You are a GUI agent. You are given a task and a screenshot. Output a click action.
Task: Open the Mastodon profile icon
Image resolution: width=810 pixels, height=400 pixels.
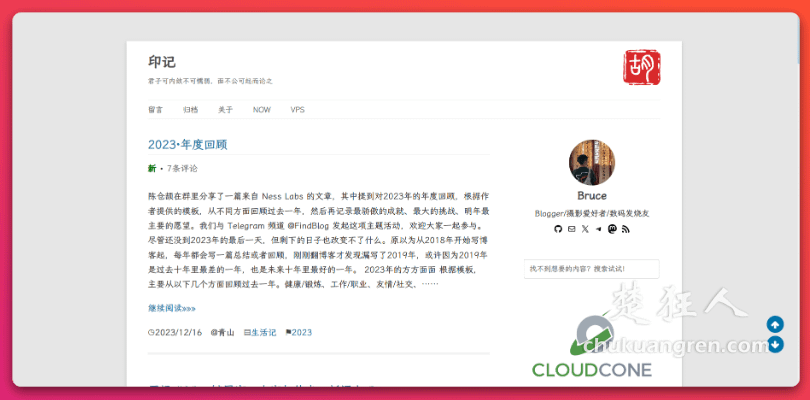(x=612, y=229)
